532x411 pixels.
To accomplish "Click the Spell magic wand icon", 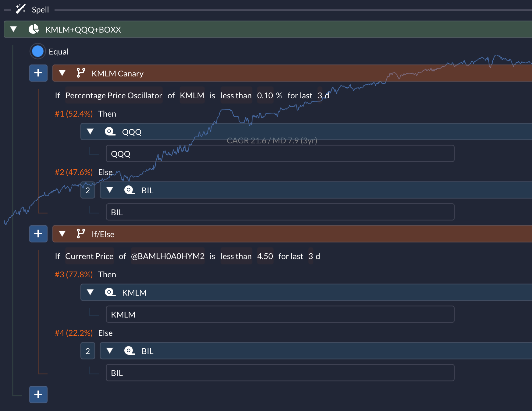I will 21,9.
